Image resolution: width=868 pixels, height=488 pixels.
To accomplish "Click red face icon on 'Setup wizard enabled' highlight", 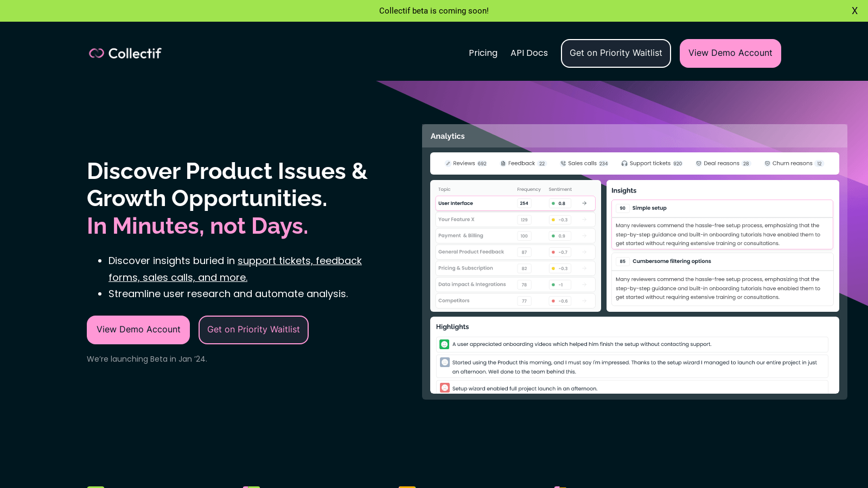I will click(444, 388).
